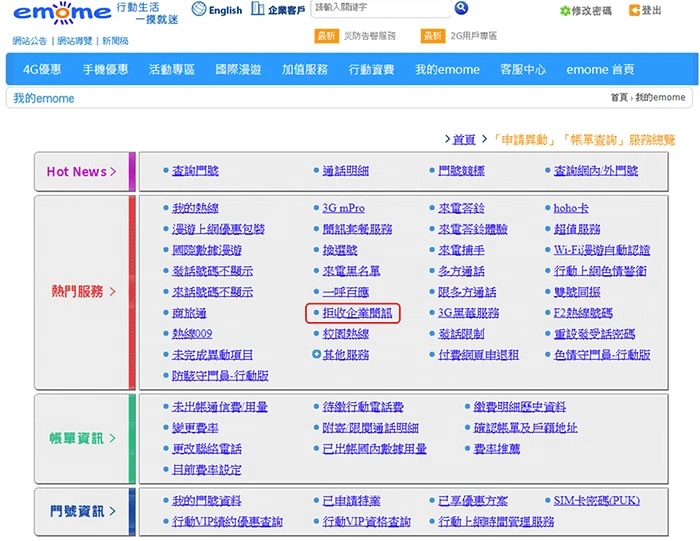Expand the Hot News category

tap(81, 171)
